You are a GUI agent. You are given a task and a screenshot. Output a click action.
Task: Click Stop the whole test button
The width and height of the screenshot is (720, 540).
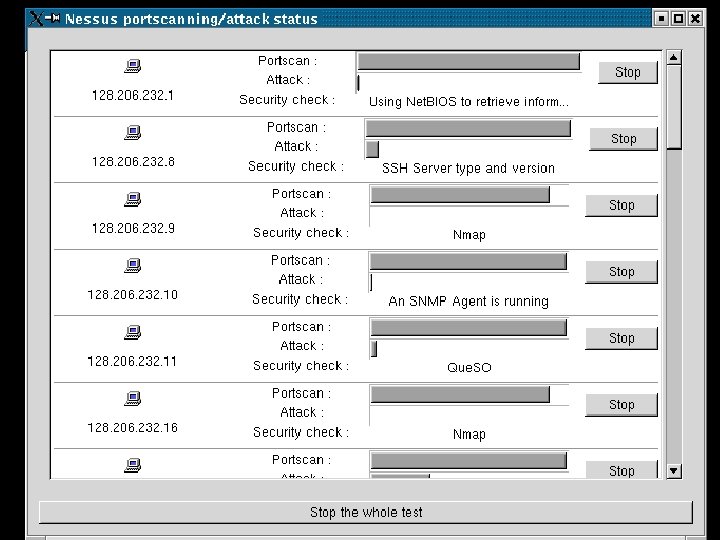366,512
